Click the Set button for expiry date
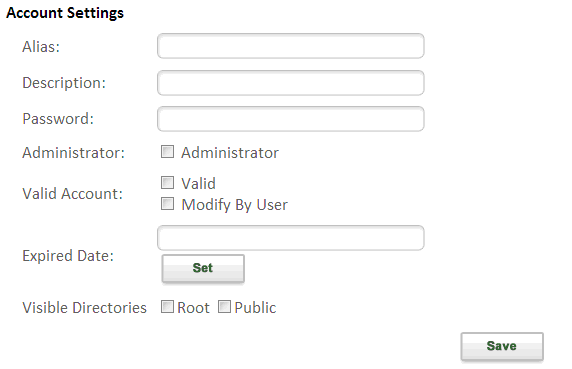This screenshot has height=369, width=572. tap(203, 268)
